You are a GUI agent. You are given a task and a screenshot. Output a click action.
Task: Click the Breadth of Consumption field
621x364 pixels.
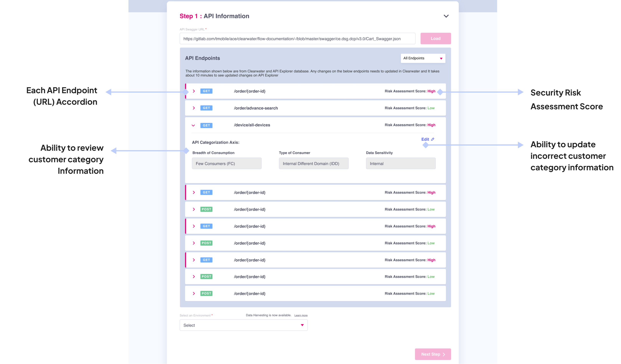point(226,163)
